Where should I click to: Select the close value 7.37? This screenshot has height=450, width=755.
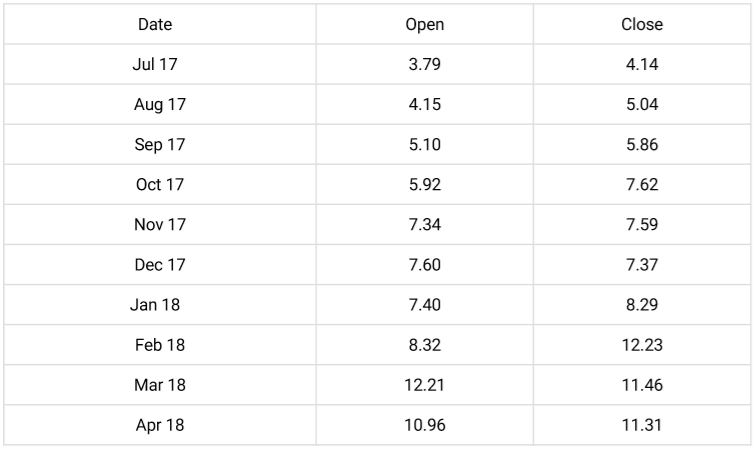coord(642,265)
